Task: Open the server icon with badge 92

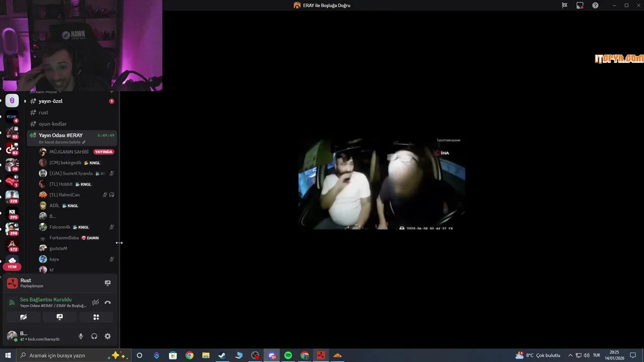Action: point(12,133)
